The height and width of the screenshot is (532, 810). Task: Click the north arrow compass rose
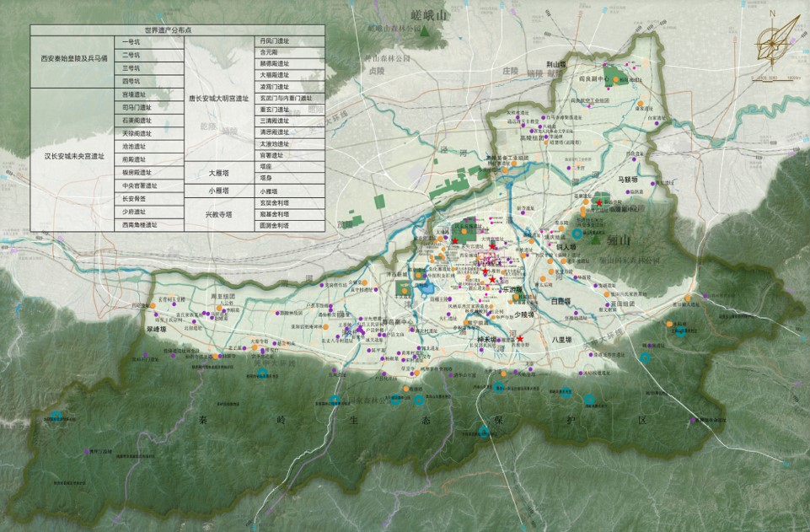point(771,42)
